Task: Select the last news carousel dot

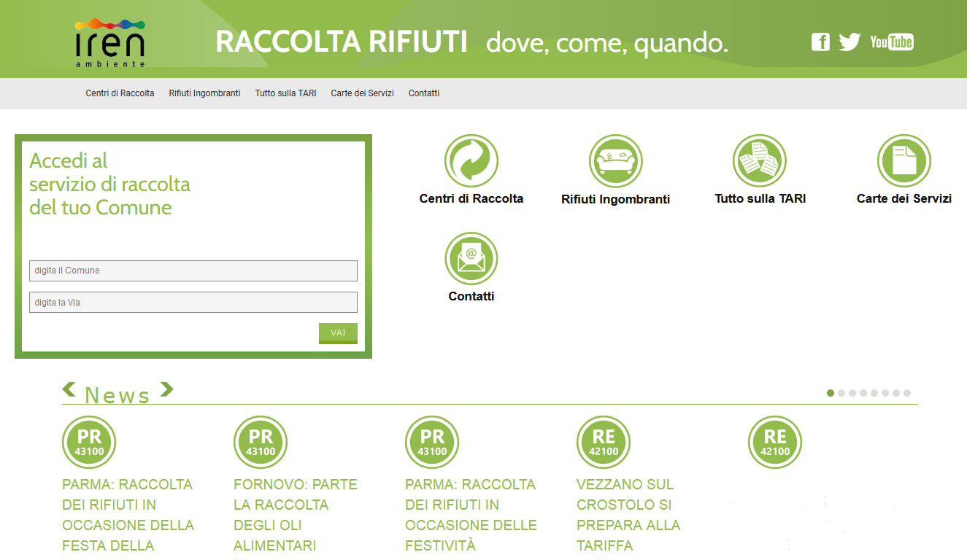Action: point(907,393)
